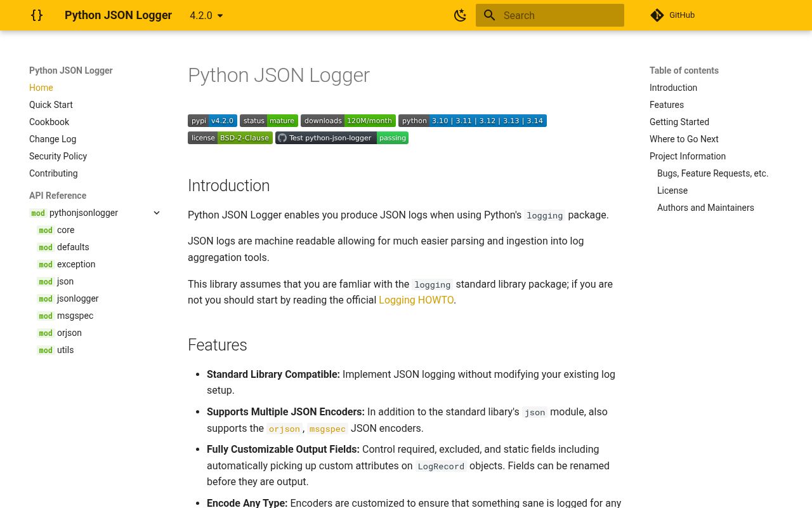
Task: Click the Python JSON Logger header title
Action: pyautogui.click(x=118, y=15)
